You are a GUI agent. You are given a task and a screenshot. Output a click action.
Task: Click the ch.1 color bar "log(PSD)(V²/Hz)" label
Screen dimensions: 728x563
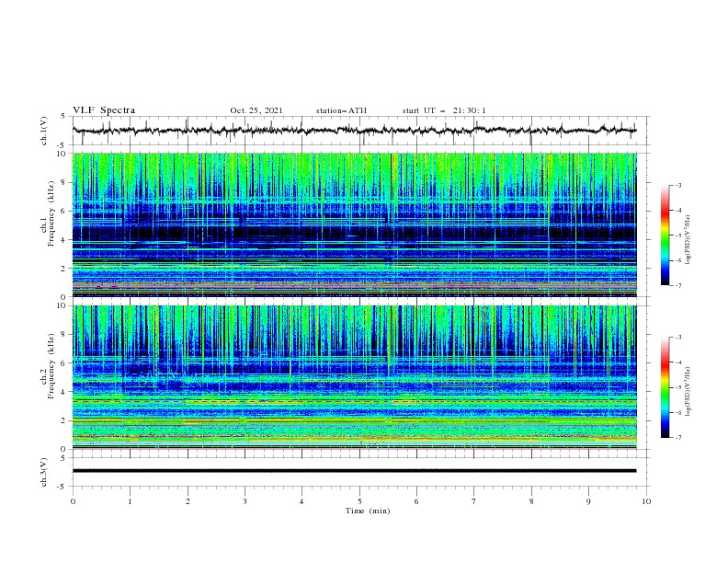coord(688,240)
